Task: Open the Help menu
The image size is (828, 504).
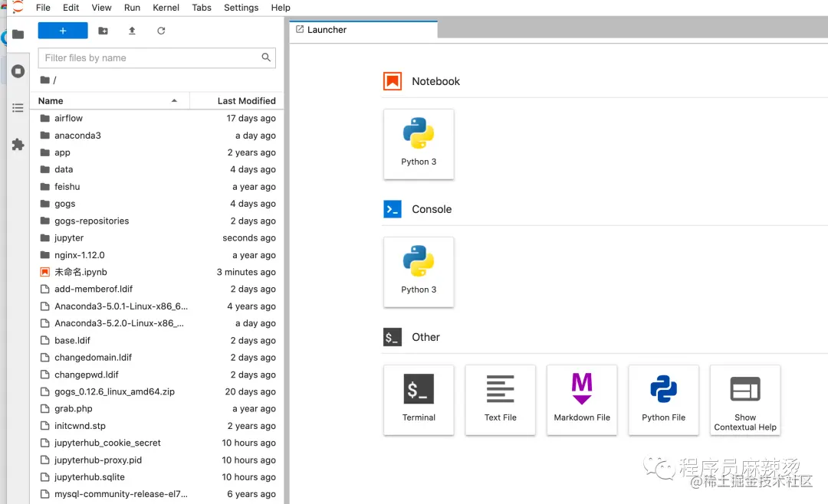Action: point(281,8)
